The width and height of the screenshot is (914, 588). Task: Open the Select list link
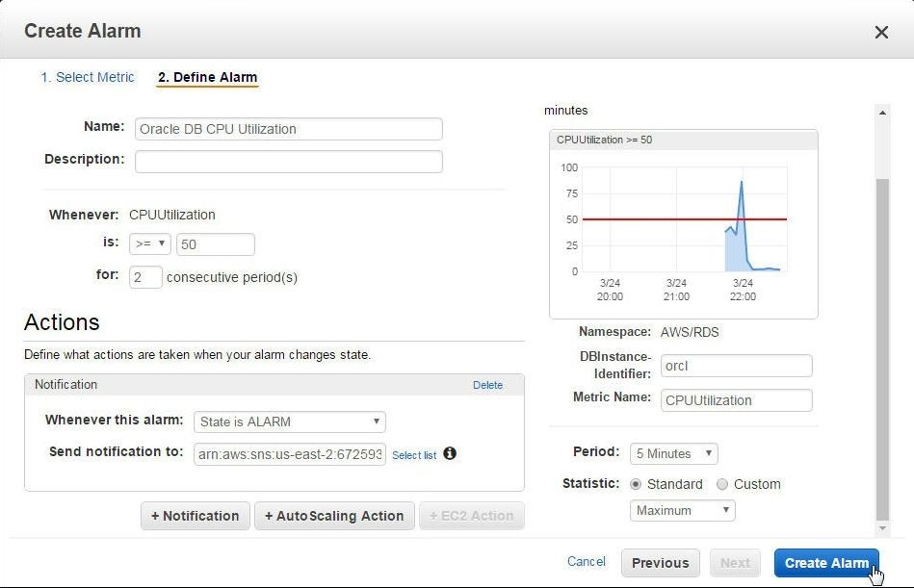pyautogui.click(x=414, y=455)
